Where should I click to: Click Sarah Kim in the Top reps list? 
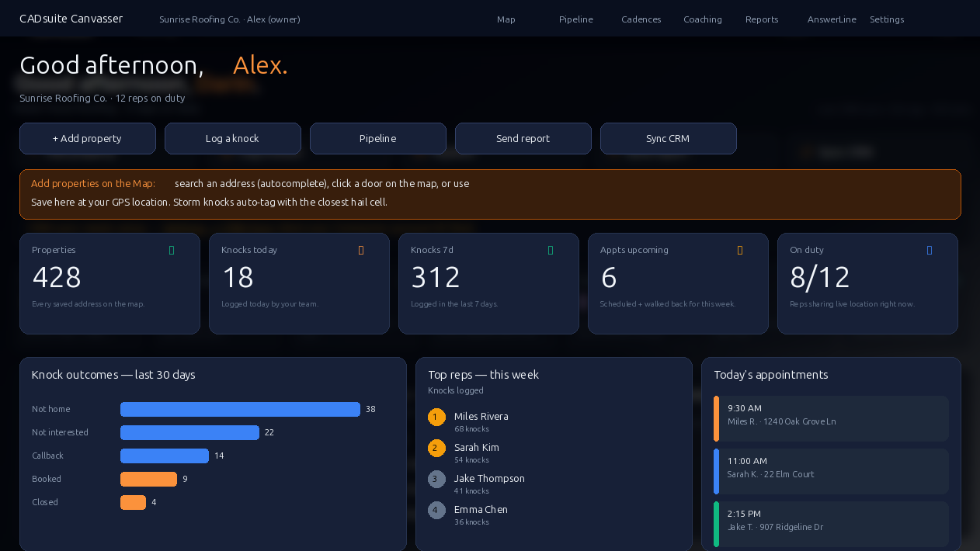(477, 448)
